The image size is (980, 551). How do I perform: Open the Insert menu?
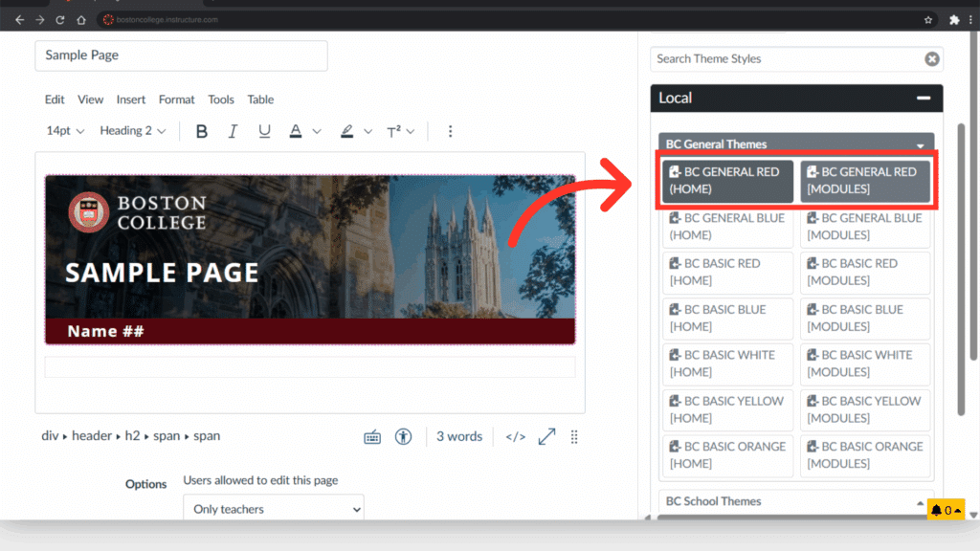(x=130, y=99)
